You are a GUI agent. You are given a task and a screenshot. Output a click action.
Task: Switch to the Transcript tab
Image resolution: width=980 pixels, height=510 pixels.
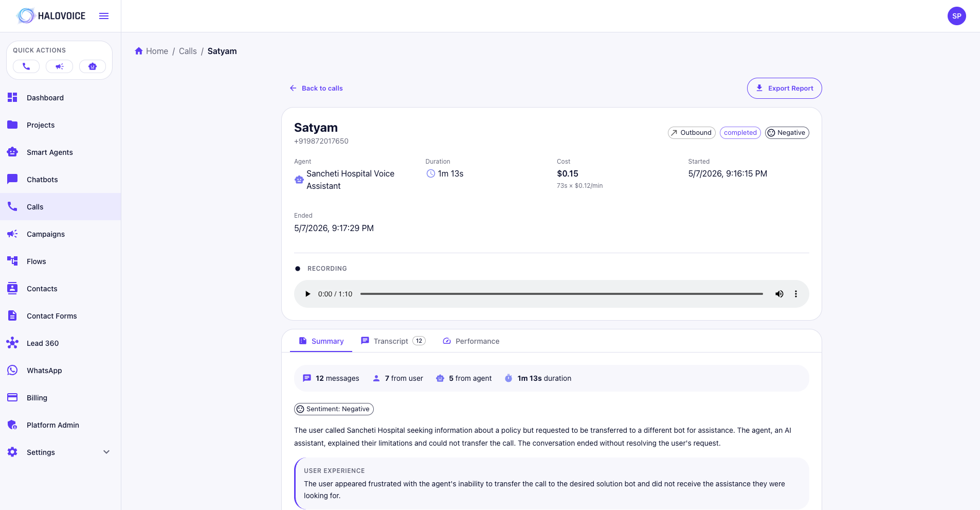393,341
